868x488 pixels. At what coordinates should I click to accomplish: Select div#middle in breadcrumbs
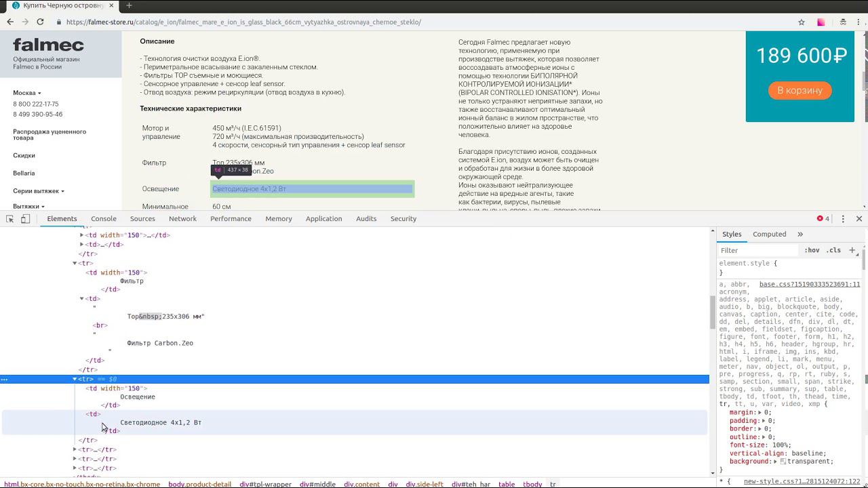(317, 485)
